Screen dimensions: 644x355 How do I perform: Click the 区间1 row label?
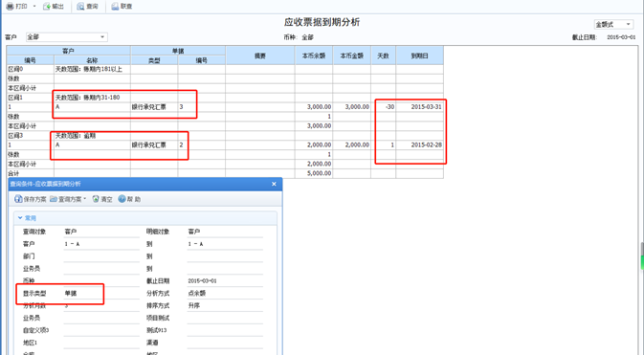tap(15, 98)
